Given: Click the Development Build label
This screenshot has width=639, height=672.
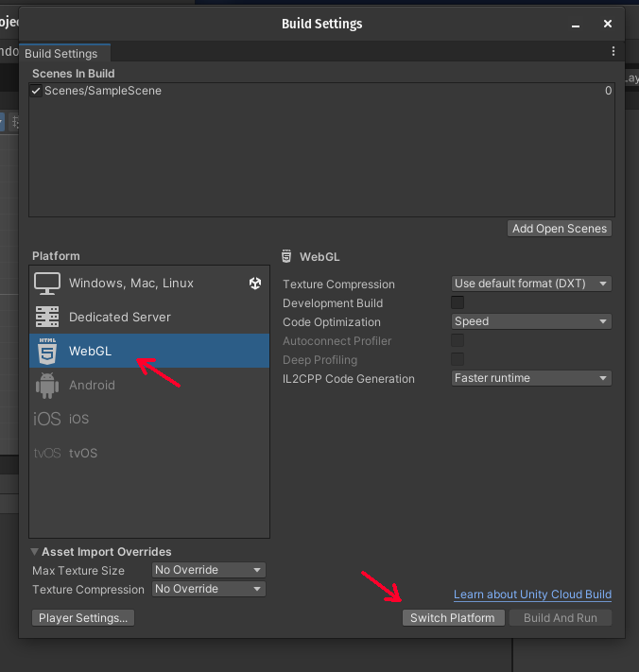Looking at the screenshot, I should 333,303.
